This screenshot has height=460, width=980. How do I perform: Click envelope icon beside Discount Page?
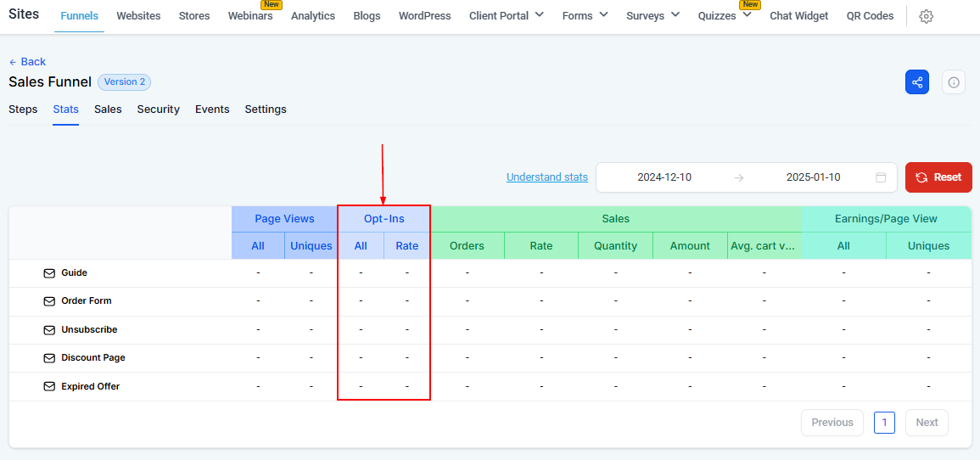[49, 358]
